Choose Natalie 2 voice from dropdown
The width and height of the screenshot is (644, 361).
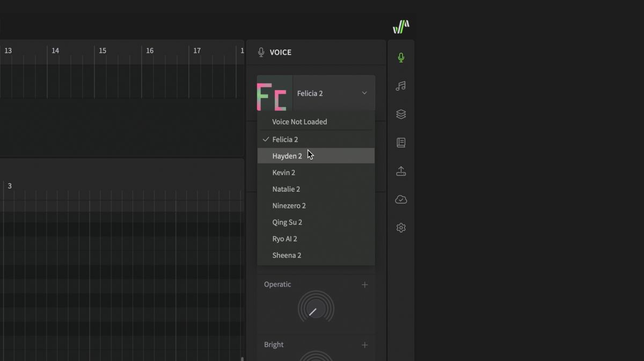pos(316,189)
